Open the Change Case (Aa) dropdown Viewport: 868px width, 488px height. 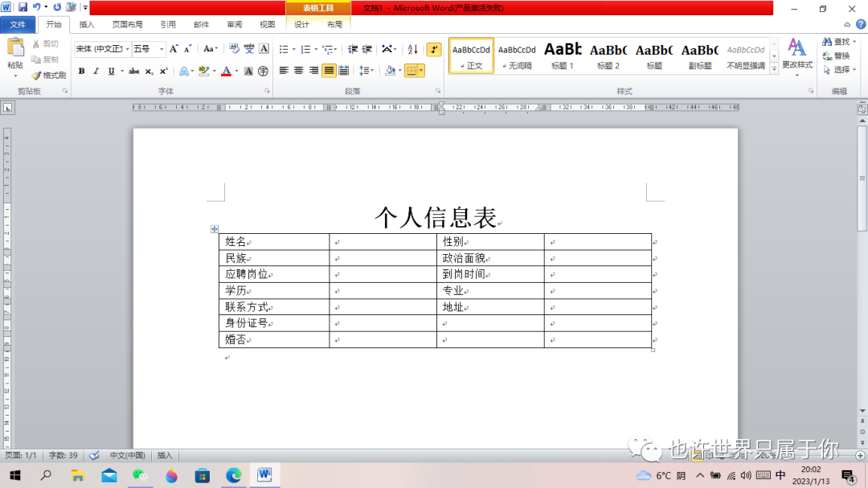click(x=211, y=49)
